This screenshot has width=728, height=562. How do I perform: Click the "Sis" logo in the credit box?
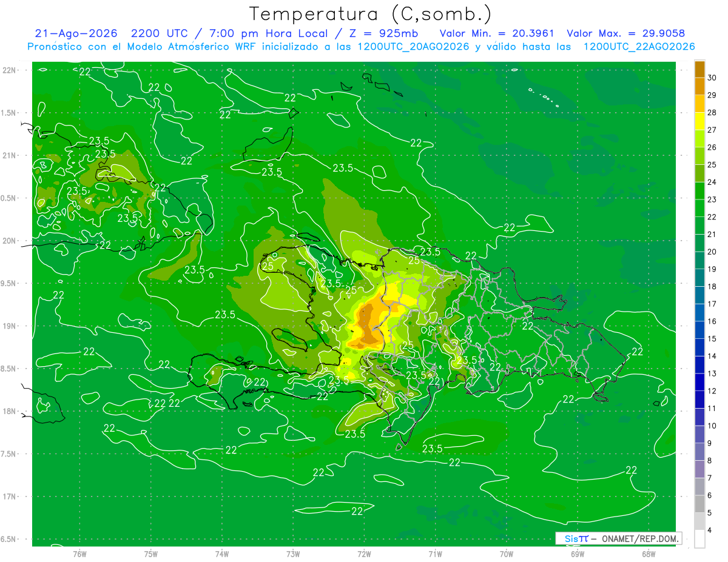[x=571, y=538]
